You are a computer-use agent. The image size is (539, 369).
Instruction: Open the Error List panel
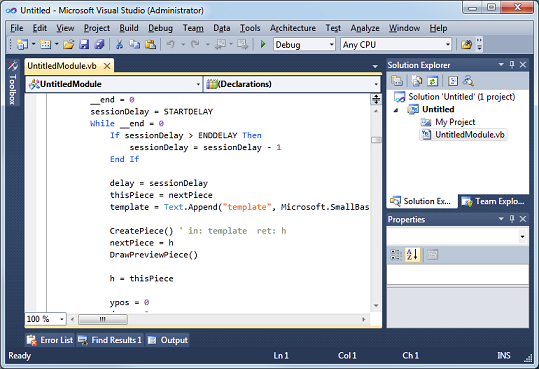(50, 340)
